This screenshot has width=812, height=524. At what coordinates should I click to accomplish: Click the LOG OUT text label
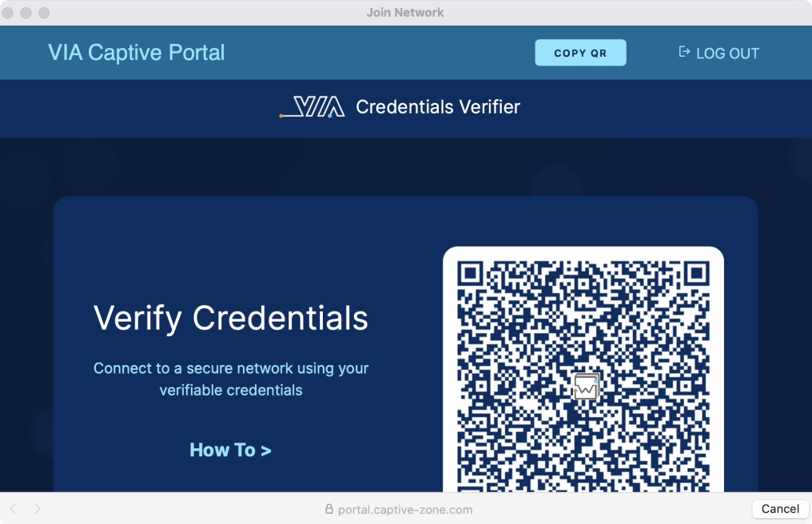pyautogui.click(x=727, y=54)
